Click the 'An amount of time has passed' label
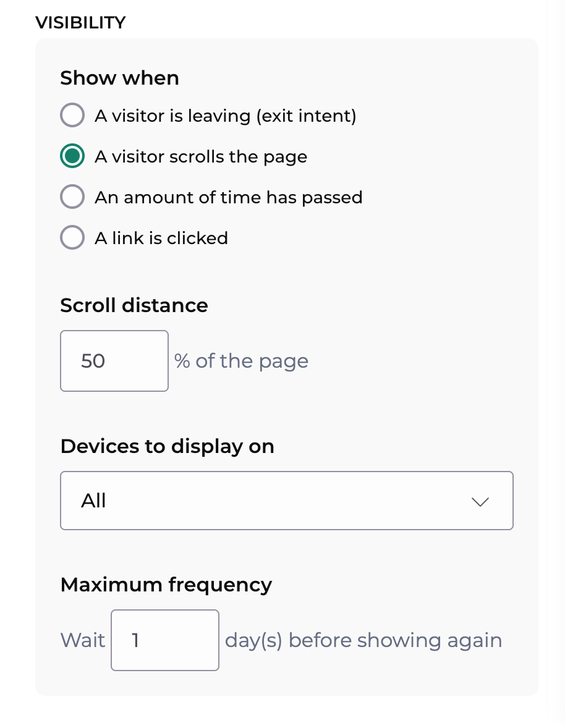 tap(229, 197)
